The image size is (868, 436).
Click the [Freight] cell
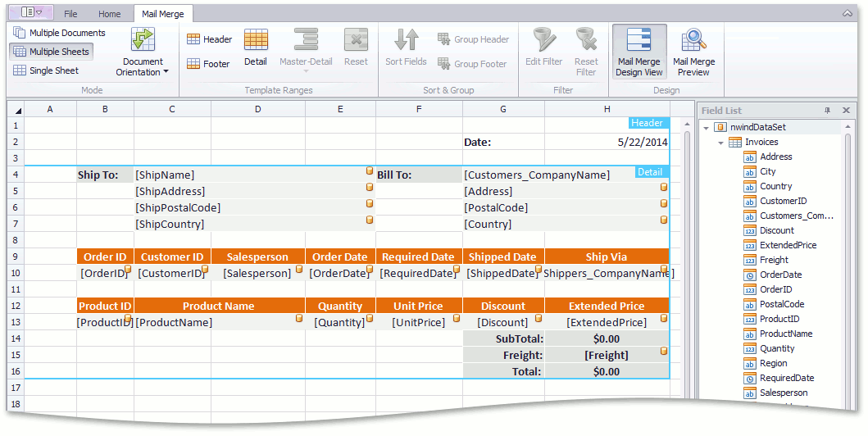pos(607,355)
